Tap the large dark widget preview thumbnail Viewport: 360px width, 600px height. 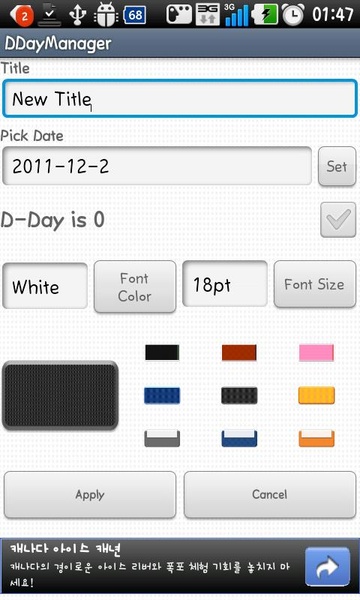(60, 396)
